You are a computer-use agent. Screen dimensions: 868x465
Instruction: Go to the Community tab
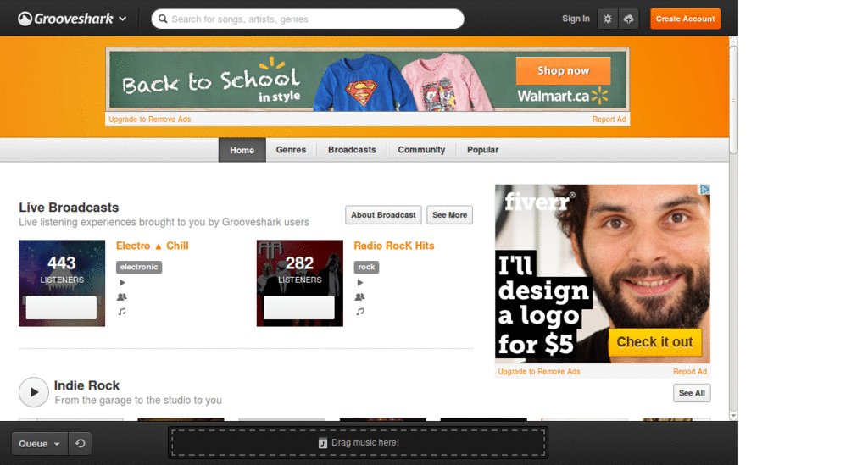coord(421,150)
